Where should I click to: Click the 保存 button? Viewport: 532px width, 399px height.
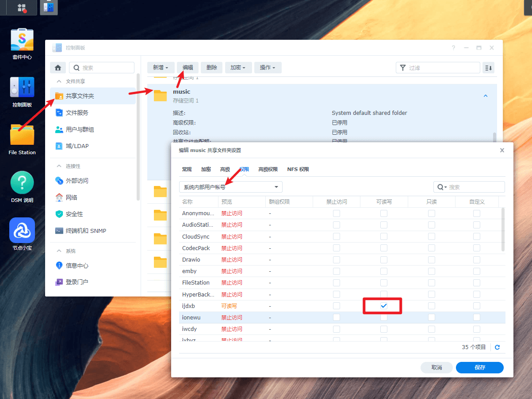pyautogui.click(x=479, y=368)
